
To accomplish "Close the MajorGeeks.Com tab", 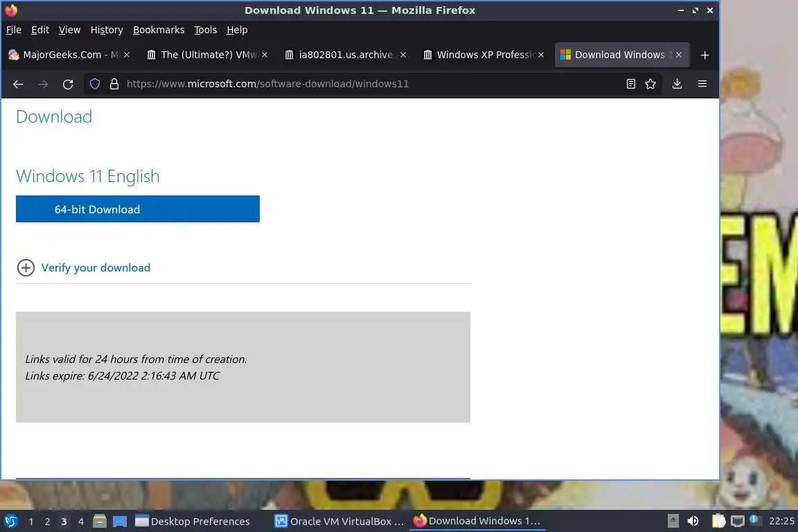I will click(x=127, y=55).
